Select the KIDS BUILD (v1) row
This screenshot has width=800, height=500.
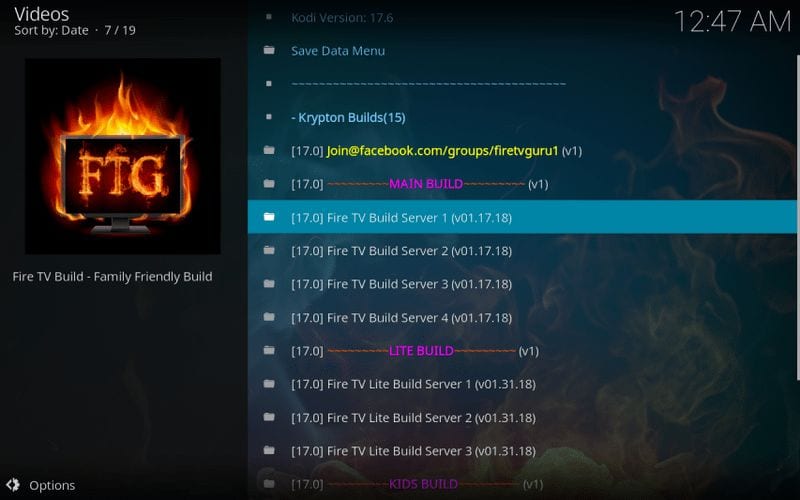point(522,484)
